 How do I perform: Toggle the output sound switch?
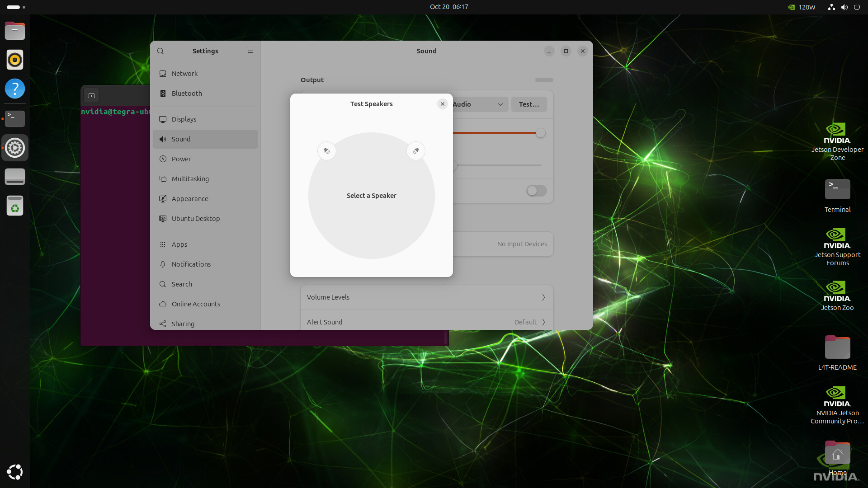click(536, 191)
